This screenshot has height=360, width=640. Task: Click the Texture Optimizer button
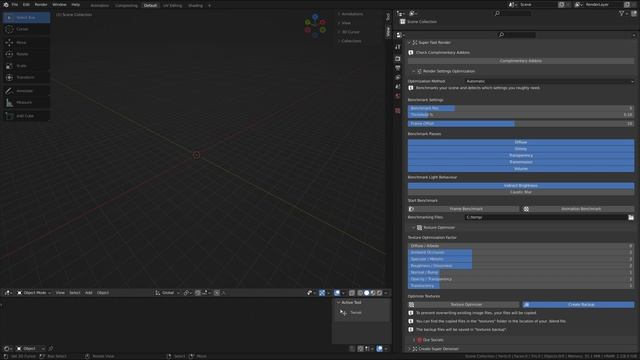[x=464, y=304]
